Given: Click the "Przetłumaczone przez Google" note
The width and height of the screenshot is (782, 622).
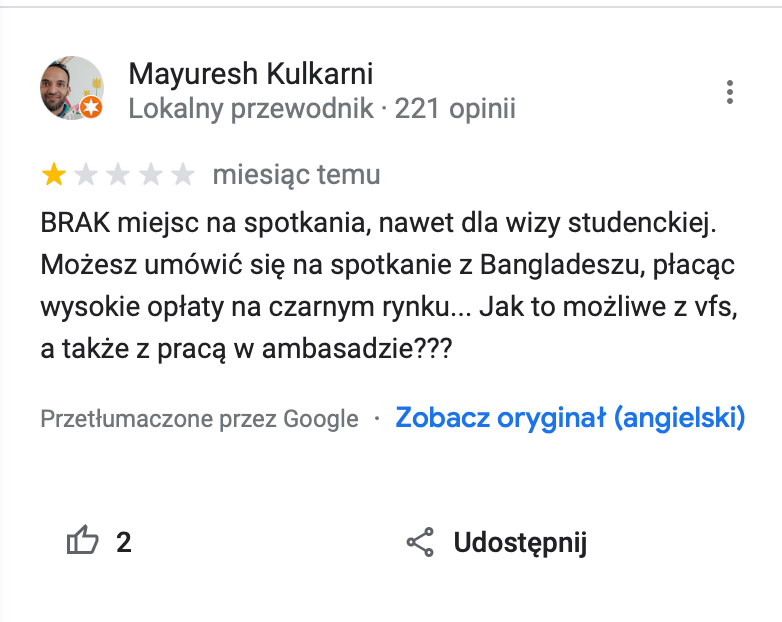Looking at the screenshot, I should pyautogui.click(x=199, y=419).
